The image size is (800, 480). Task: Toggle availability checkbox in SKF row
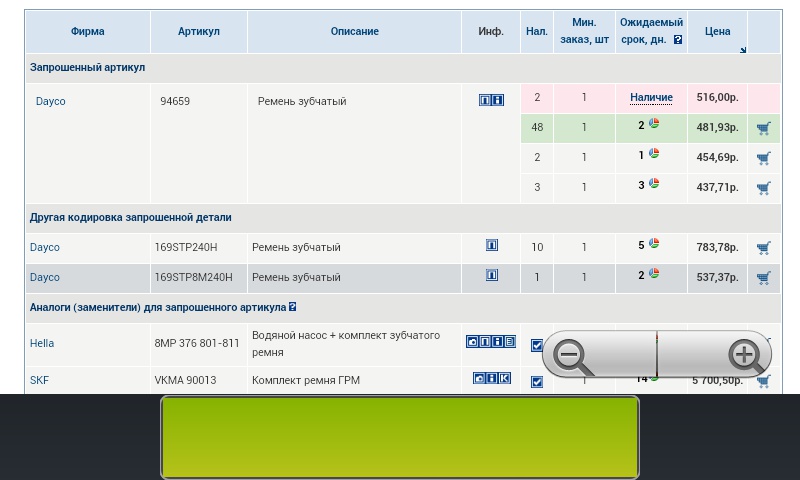pos(537,382)
